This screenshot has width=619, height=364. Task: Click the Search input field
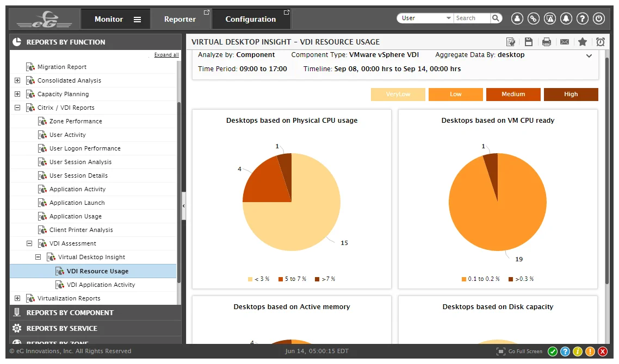(x=472, y=18)
